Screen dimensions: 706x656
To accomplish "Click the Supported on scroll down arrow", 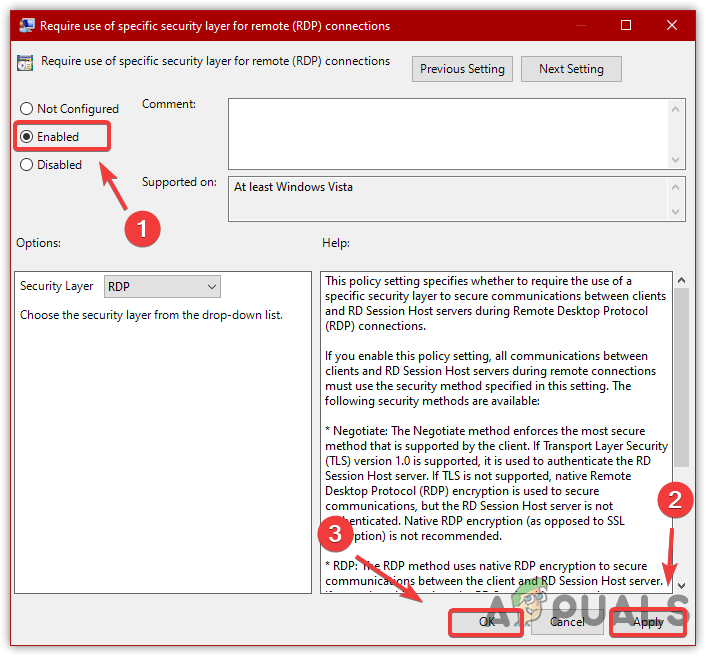I will (x=675, y=212).
